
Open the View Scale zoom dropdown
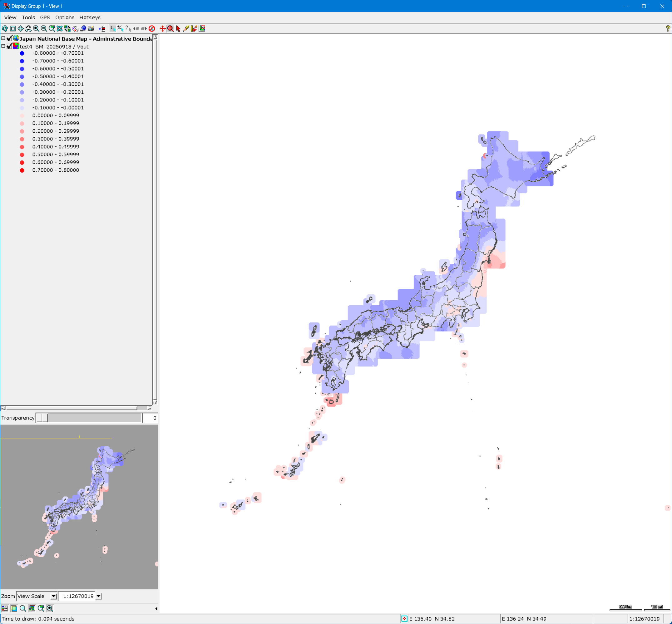[53, 596]
